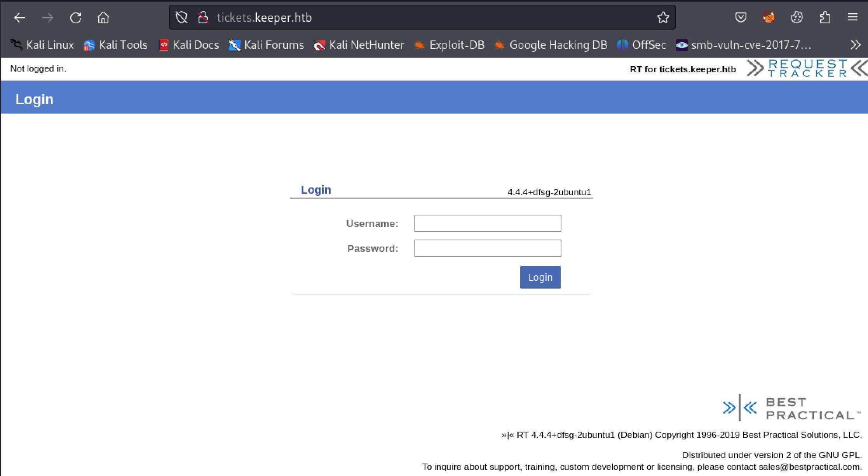The width and height of the screenshot is (868, 476).
Task: Click the tickets.keeper.htb address bar
Action: [x=427, y=17]
